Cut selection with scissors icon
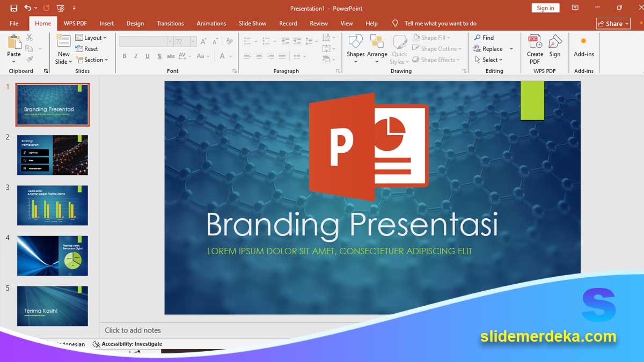This screenshot has height=362, width=644. coord(30,37)
